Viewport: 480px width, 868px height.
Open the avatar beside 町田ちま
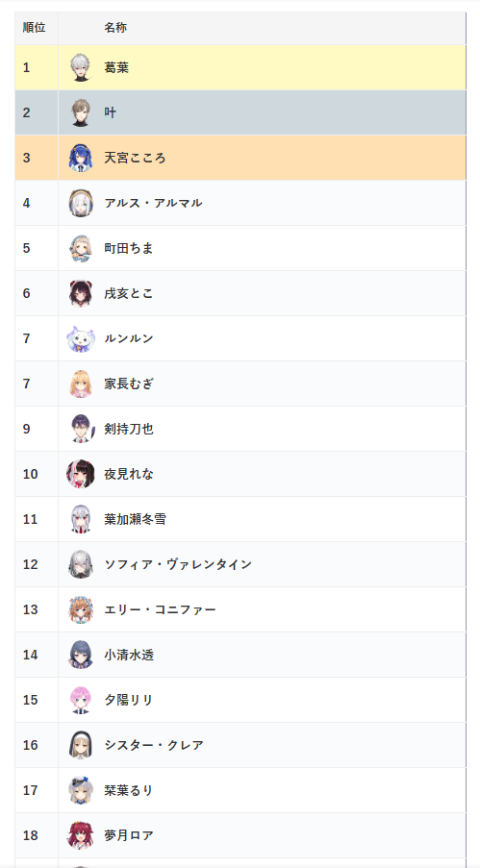tap(81, 248)
